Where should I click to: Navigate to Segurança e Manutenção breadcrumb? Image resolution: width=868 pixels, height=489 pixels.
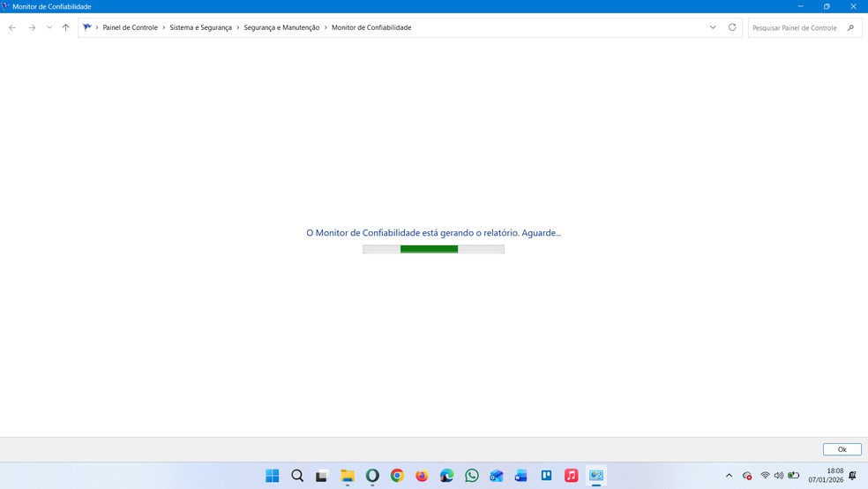pos(281,27)
